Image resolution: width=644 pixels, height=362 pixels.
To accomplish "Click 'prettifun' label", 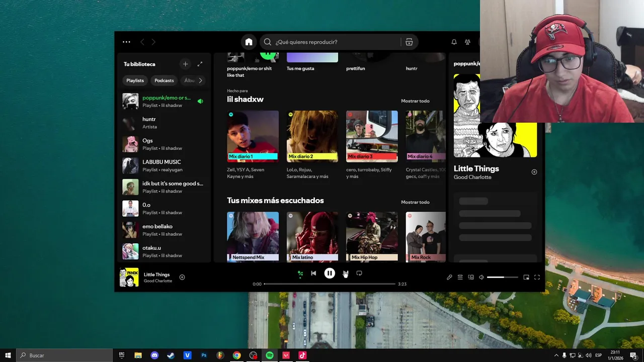I will pyautogui.click(x=355, y=68).
